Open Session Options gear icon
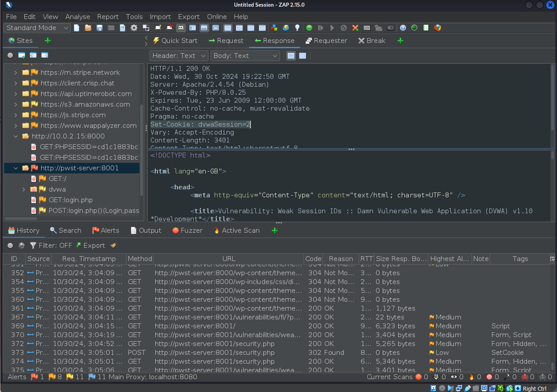The width and height of the screenshot is (557, 392). pos(134,28)
